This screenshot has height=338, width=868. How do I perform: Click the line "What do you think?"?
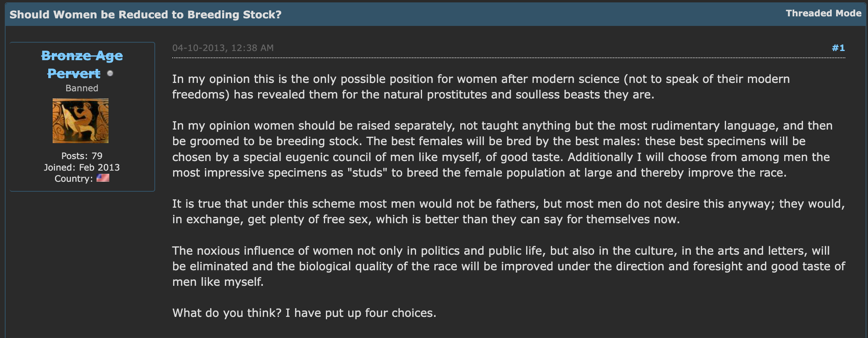(227, 313)
